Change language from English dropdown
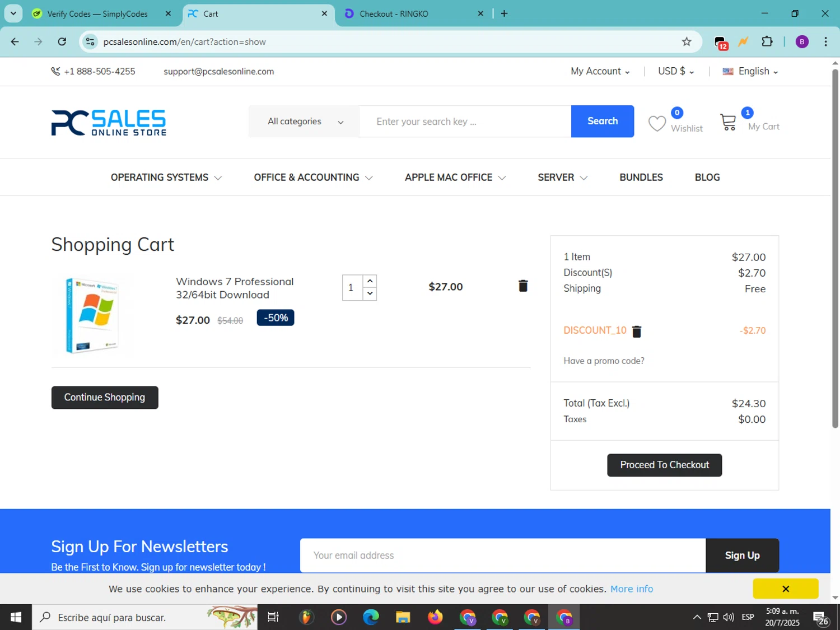The width and height of the screenshot is (840, 630). [750, 71]
